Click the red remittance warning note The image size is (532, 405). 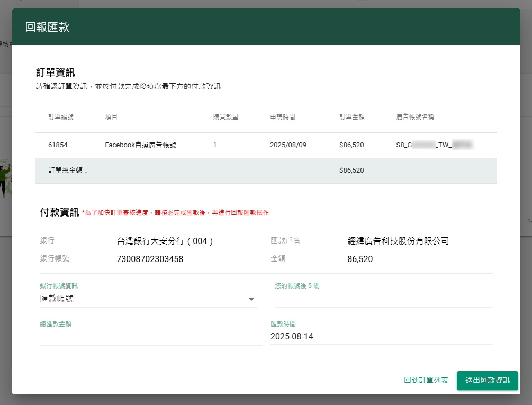click(x=175, y=213)
